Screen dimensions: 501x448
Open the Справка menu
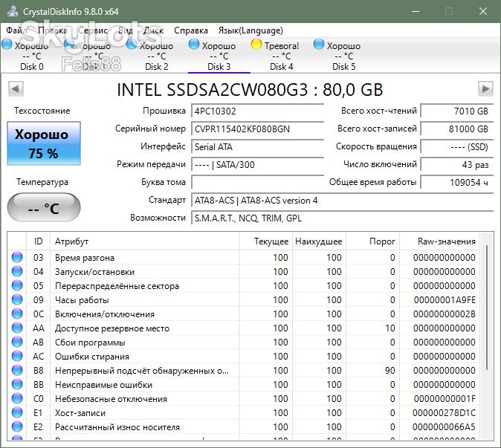(191, 30)
